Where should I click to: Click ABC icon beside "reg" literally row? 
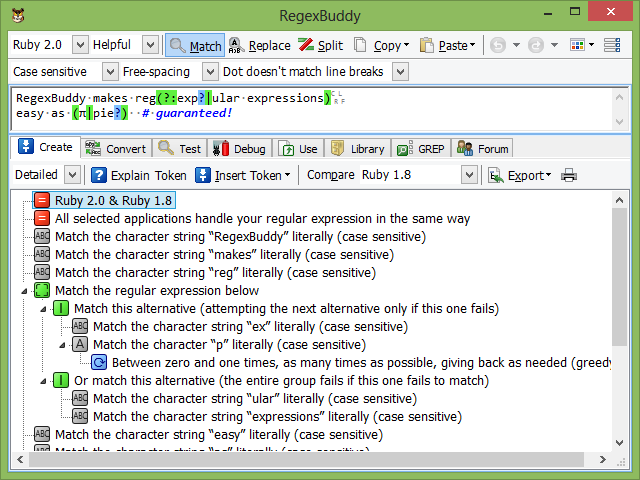point(42,272)
